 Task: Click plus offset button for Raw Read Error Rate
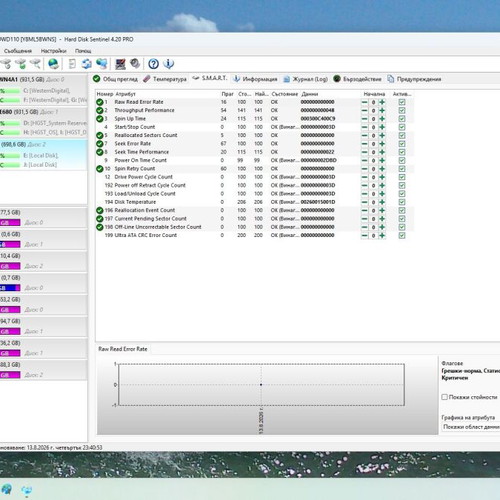tap(382, 102)
